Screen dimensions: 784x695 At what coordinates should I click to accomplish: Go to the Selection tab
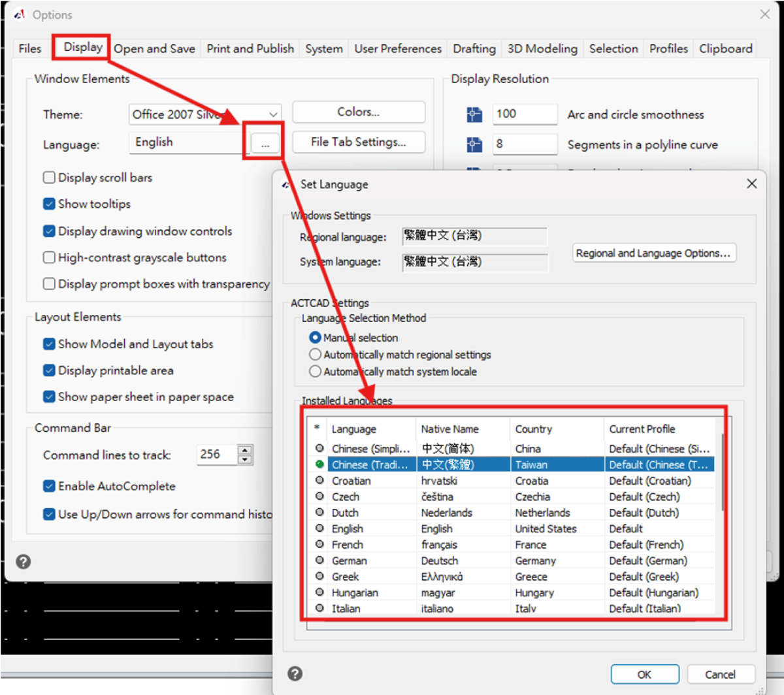coord(613,48)
